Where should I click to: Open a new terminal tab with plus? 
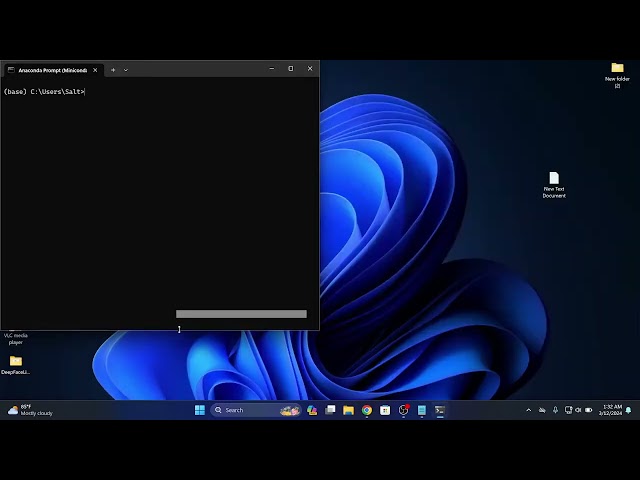pyautogui.click(x=113, y=70)
